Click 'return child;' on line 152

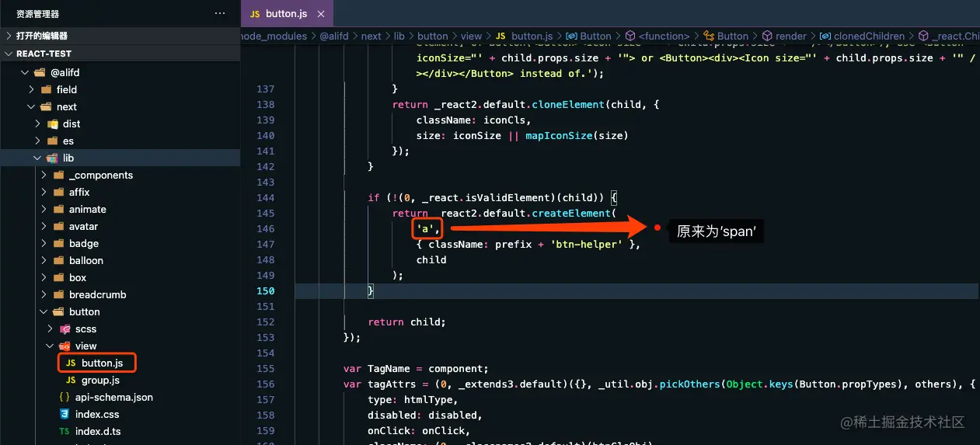tap(406, 322)
